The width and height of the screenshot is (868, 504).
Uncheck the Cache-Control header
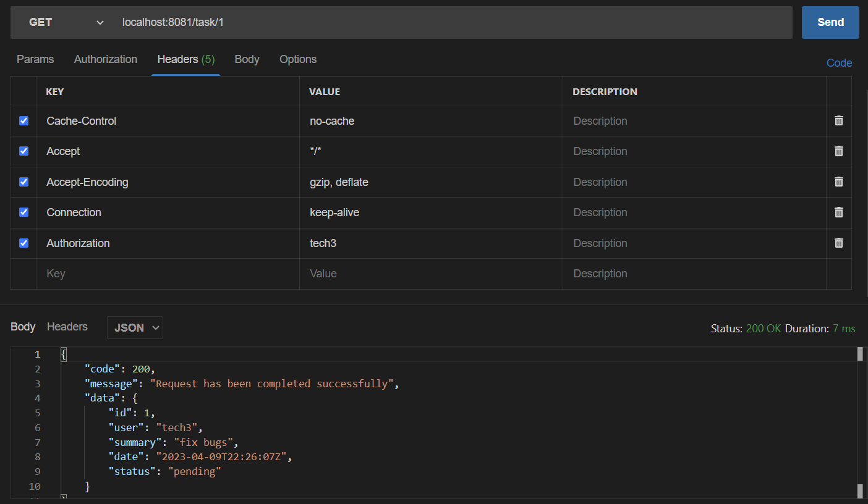pos(23,120)
